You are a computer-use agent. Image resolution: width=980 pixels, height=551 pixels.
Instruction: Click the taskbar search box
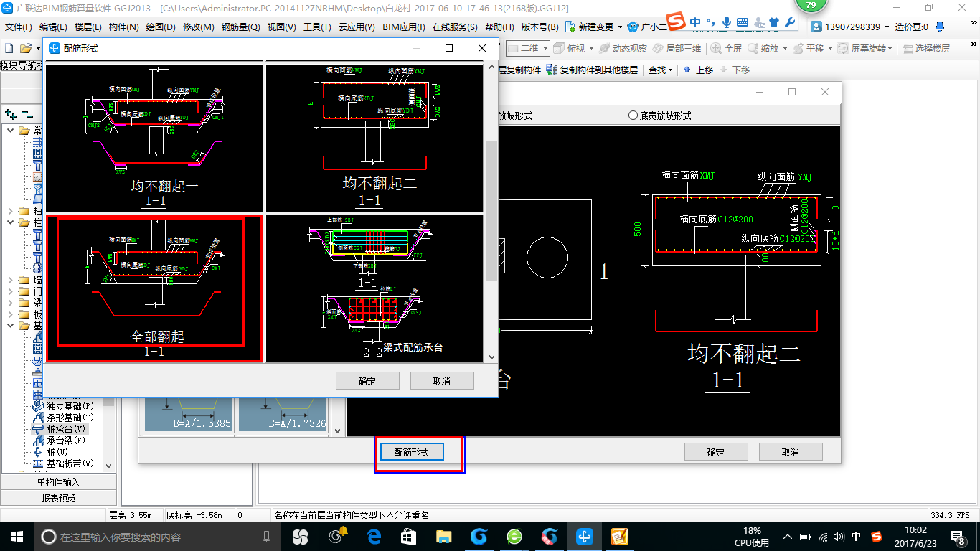158,536
